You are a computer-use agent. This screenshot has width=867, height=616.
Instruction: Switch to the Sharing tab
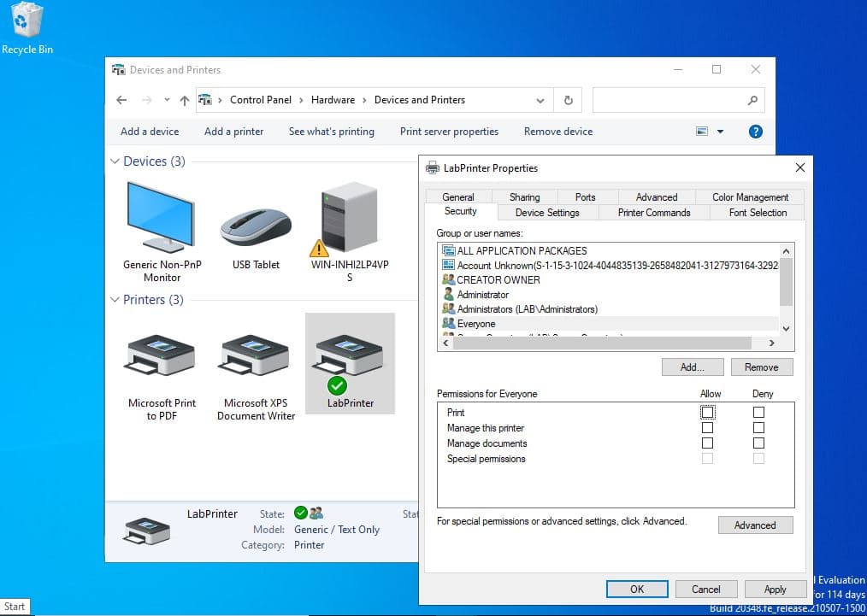click(x=524, y=197)
